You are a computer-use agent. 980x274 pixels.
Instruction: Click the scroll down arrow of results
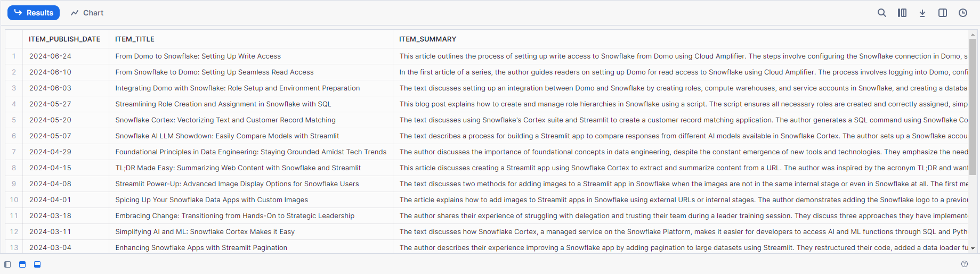click(x=973, y=248)
